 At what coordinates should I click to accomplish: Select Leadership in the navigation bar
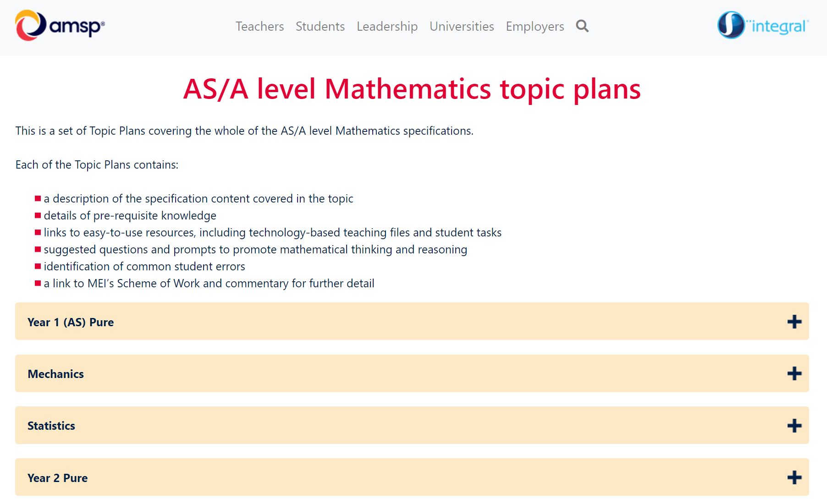click(x=387, y=26)
